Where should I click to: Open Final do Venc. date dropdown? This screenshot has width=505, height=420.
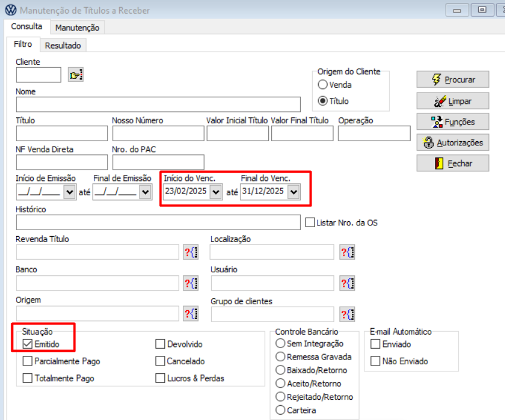tap(294, 192)
